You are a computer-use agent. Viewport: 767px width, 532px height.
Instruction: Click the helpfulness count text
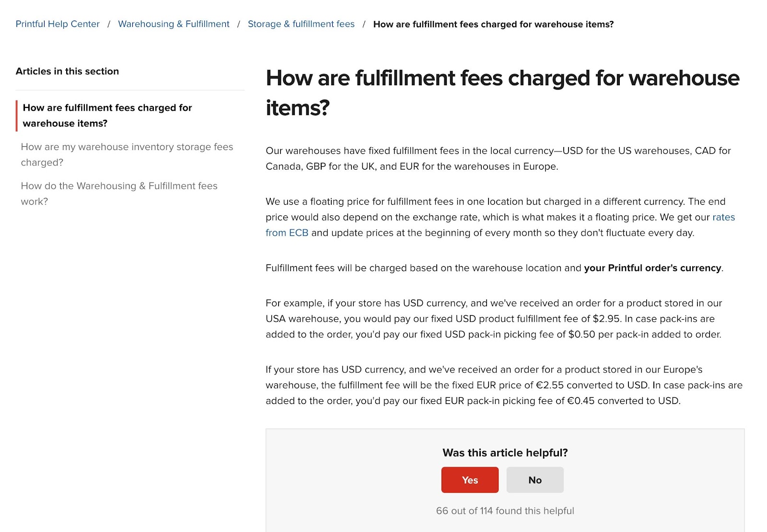(x=504, y=511)
